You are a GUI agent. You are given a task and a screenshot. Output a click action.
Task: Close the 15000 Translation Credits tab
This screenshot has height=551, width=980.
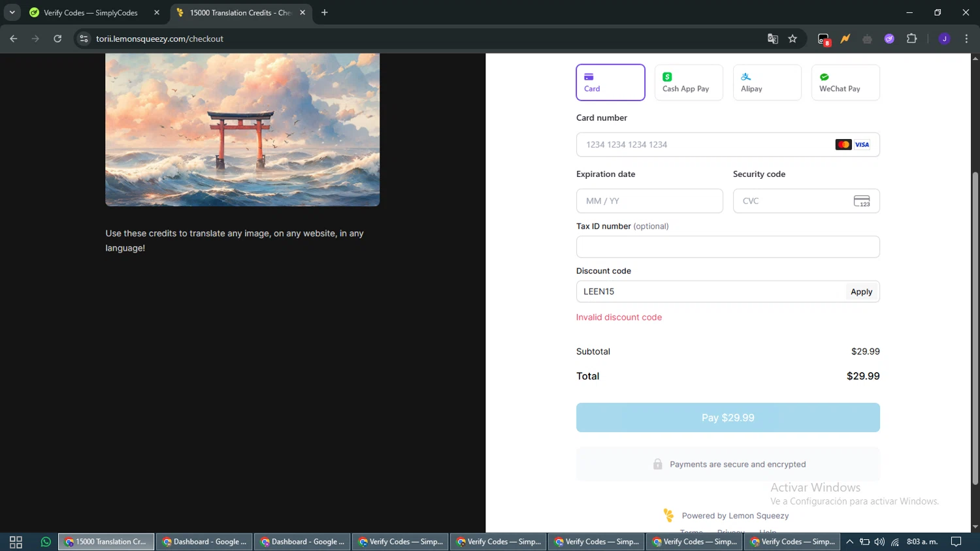[302, 12]
